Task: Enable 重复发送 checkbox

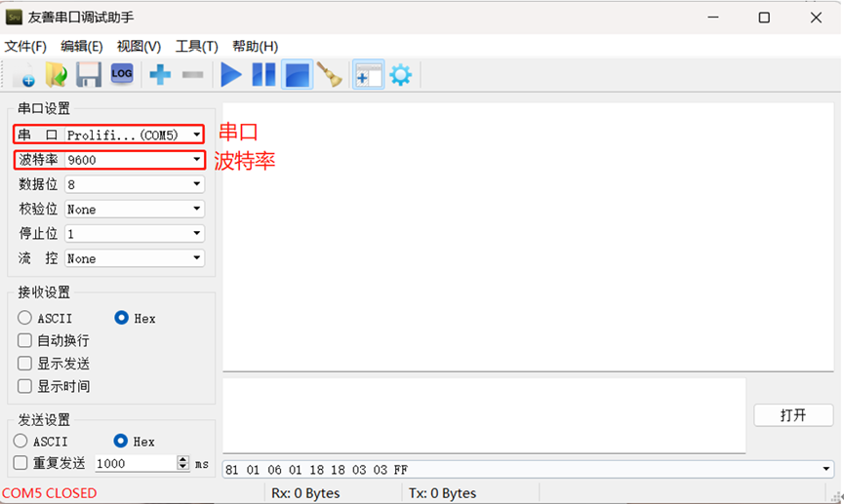Action: tap(20, 463)
